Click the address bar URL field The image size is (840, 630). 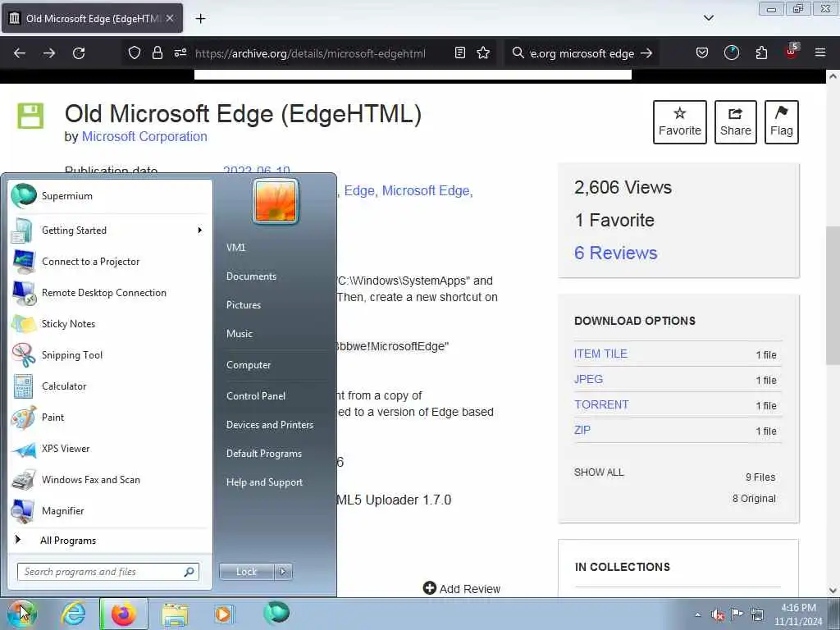pyautogui.click(x=310, y=53)
